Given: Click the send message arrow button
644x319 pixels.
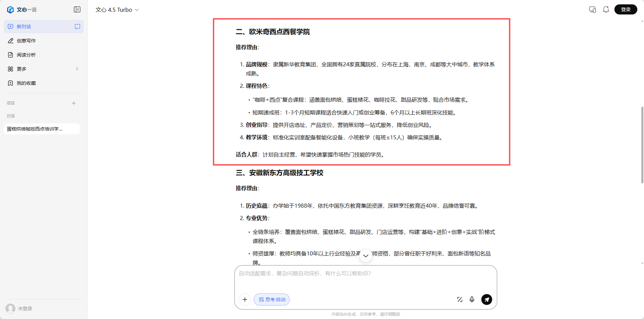Looking at the screenshot, I should 486,299.
